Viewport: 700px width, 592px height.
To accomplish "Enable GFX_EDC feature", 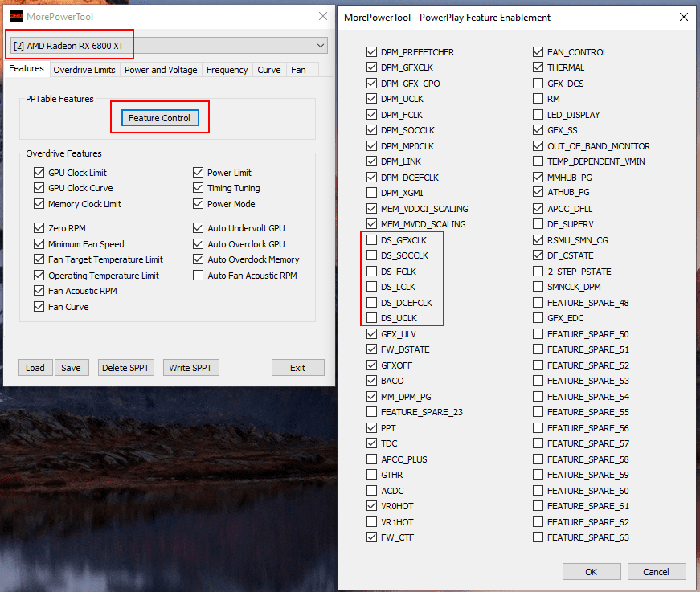I will [538, 318].
